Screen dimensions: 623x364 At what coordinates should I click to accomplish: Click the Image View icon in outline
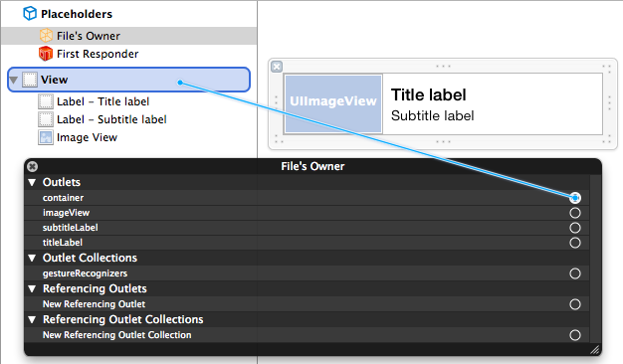[x=46, y=137]
